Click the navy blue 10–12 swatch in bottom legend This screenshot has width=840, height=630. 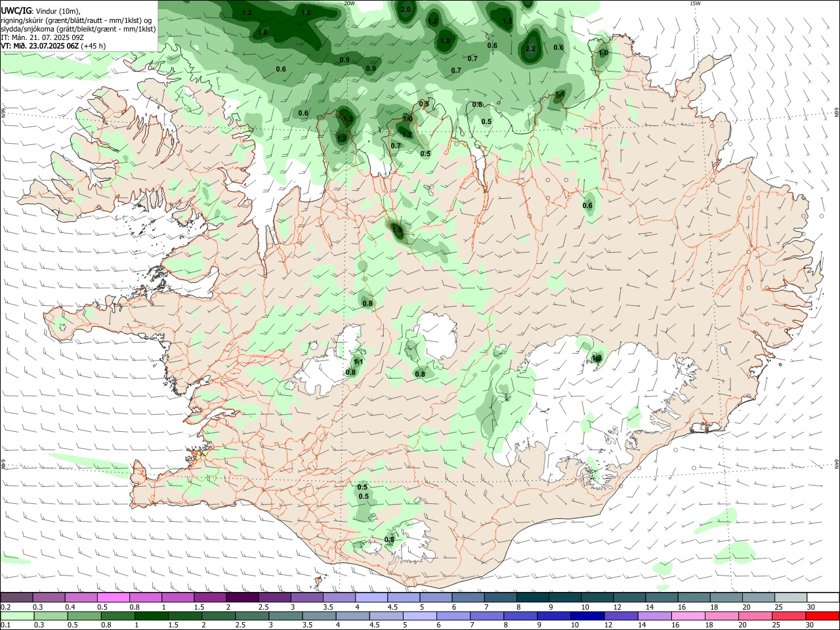pos(587,616)
